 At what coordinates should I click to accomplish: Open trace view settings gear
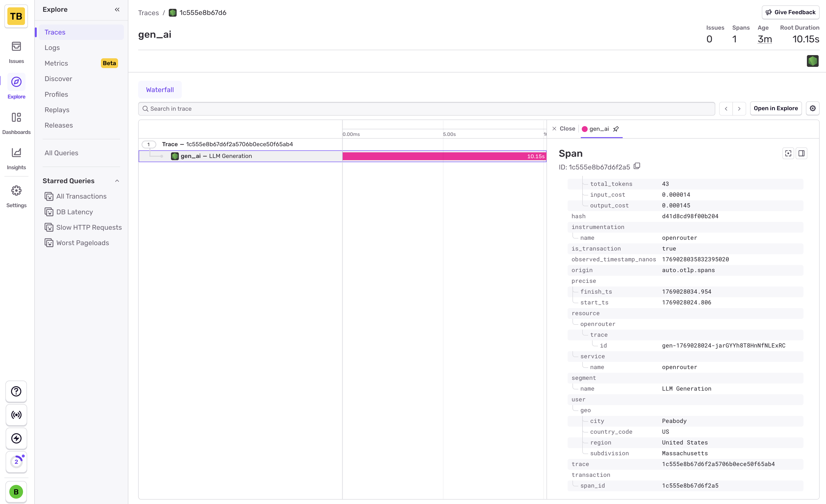click(x=813, y=108)
